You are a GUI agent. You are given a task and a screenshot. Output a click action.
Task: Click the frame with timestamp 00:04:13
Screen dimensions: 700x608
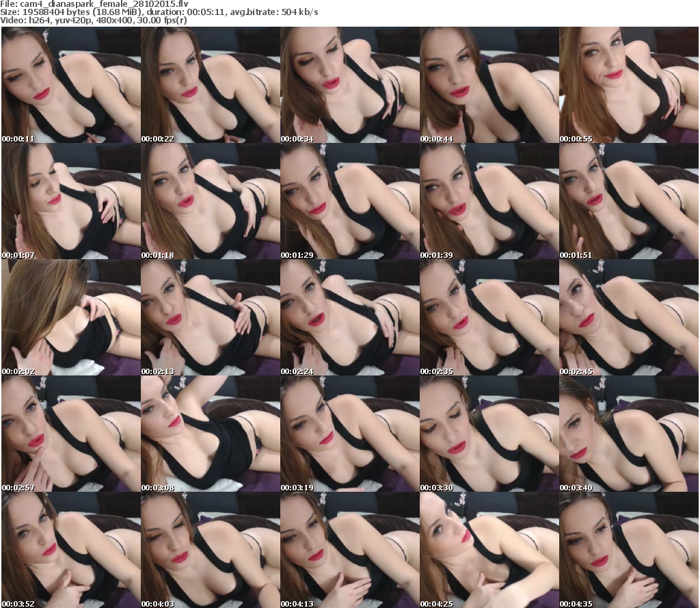tap(350, 550)
